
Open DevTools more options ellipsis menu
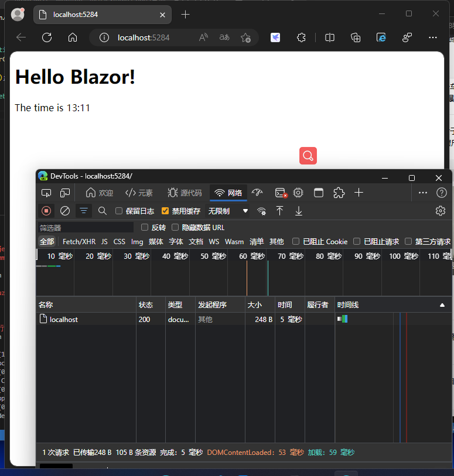(x=423, y=193)
